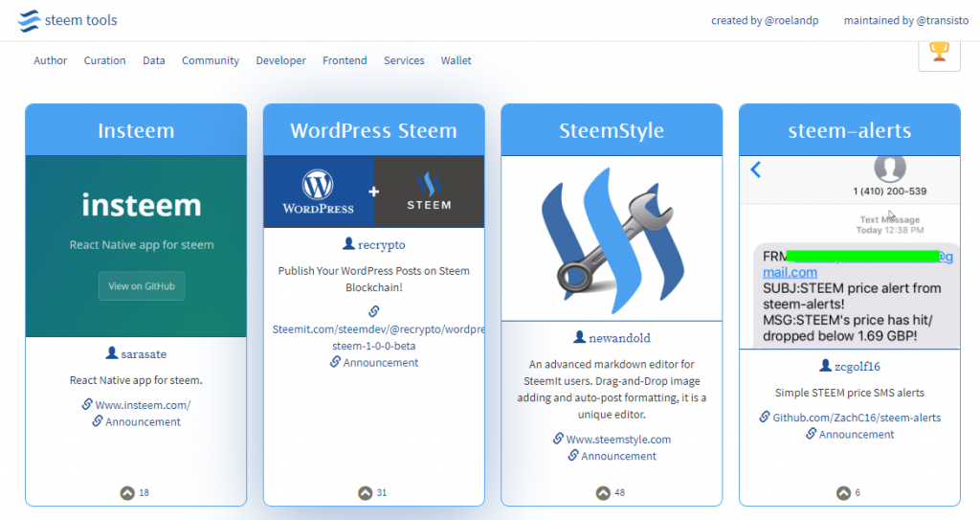Open recrypto author profile
The height and width of the screenshot is (520, 980).
click(381, 244)
